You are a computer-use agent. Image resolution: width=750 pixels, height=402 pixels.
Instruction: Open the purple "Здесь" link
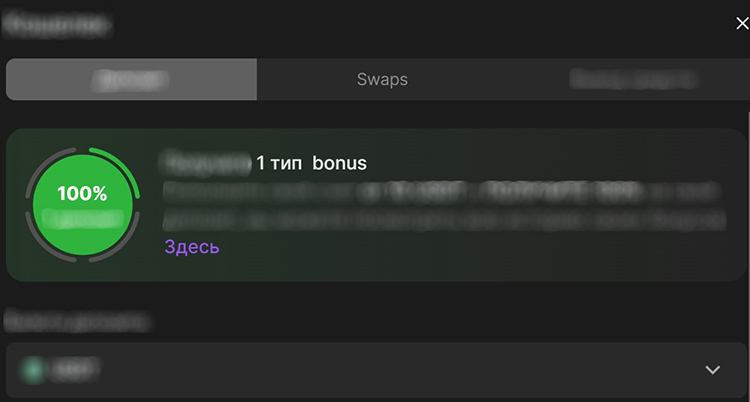pyautogui.click(x=191, y=246)
